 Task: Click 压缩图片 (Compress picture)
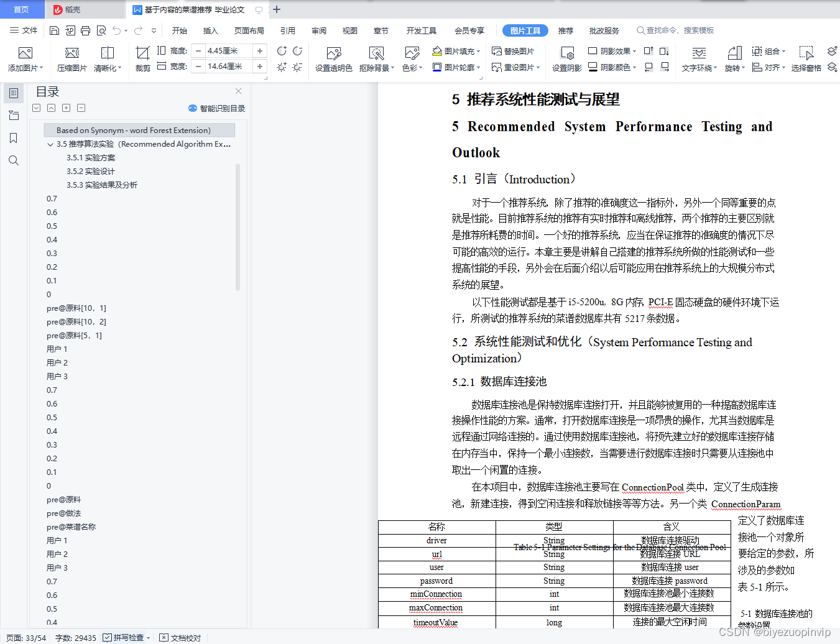coord(72,59)
